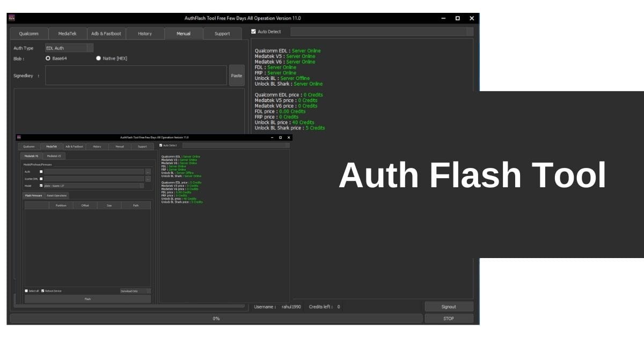This screenshot has width=644, height=338.
Task: Click the Flash button in small window
Action: pos(88,299)
